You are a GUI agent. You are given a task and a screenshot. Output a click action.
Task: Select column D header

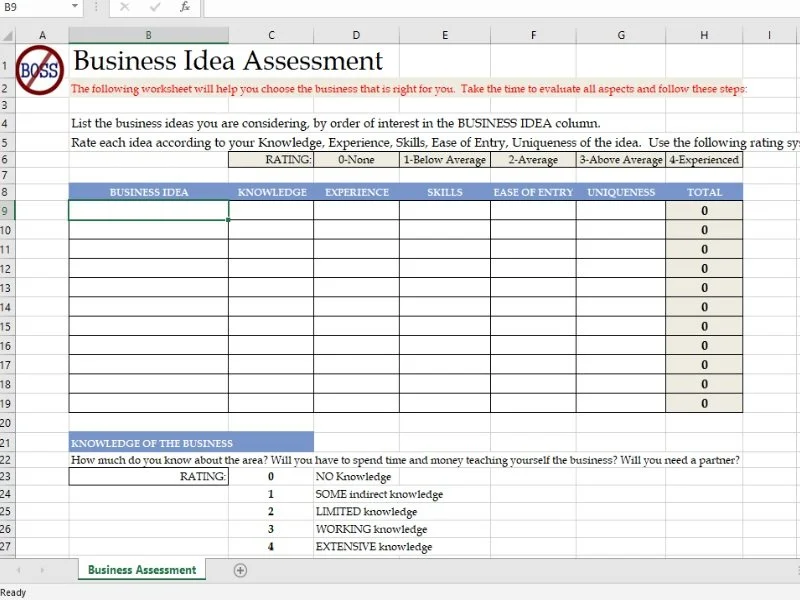pos(356,35)
